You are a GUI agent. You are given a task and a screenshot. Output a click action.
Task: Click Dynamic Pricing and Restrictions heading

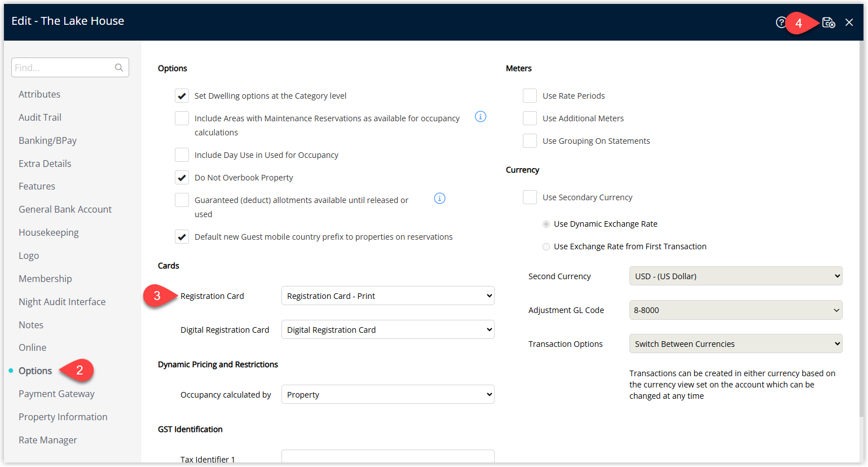pos(218,364)
